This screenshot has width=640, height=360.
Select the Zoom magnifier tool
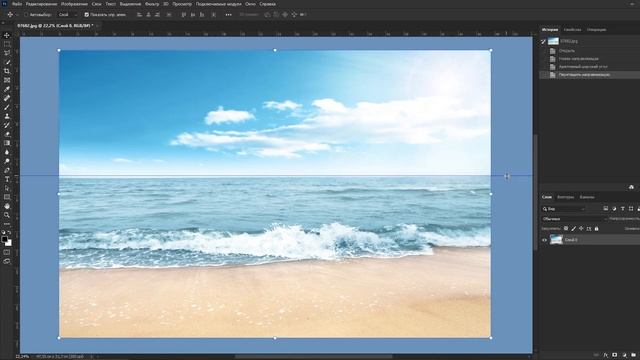click(x=7, y=215)
